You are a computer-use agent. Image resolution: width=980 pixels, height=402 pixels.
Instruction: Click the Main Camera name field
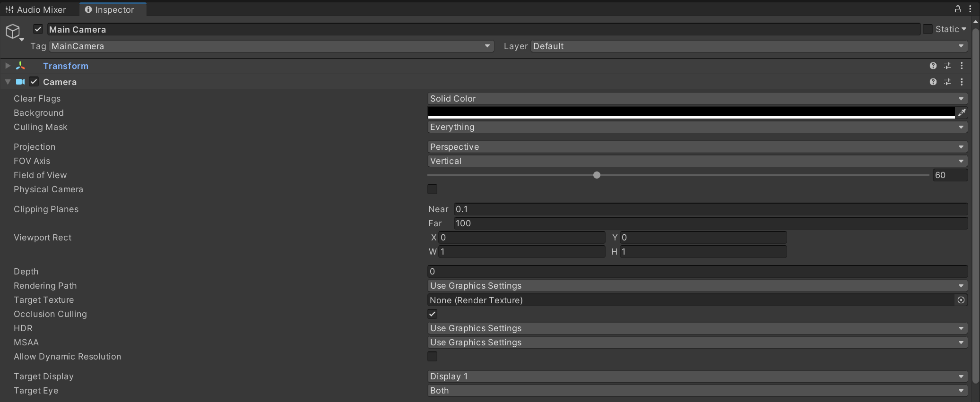[484, 29]
